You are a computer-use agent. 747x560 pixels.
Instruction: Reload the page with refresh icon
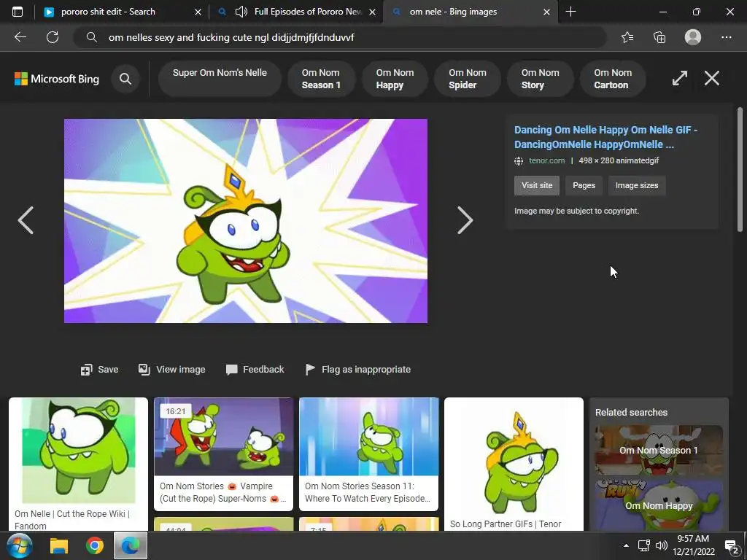[x=53, y=37]
